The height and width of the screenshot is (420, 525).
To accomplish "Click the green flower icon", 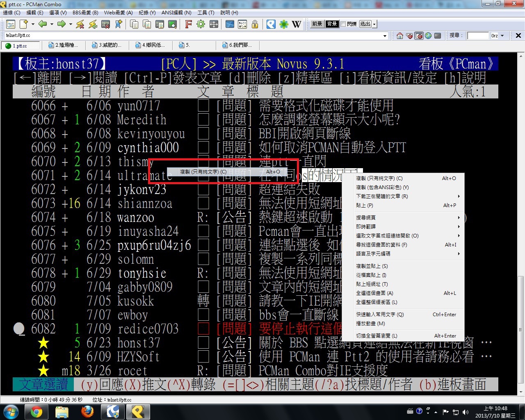I will point(284,25).
